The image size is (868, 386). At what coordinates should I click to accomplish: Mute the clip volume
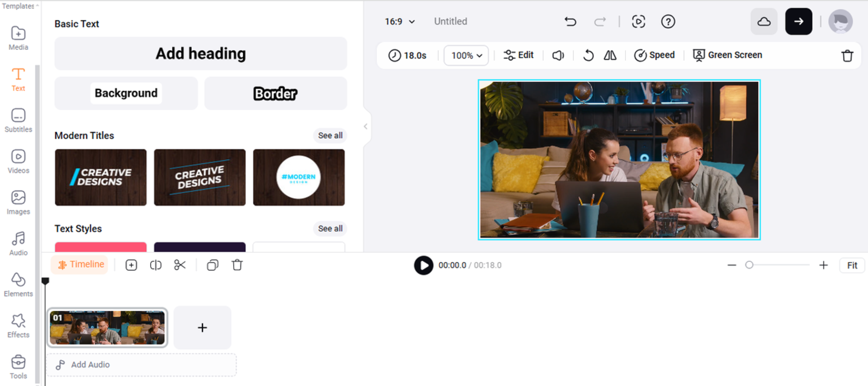(x=558, y=55)
